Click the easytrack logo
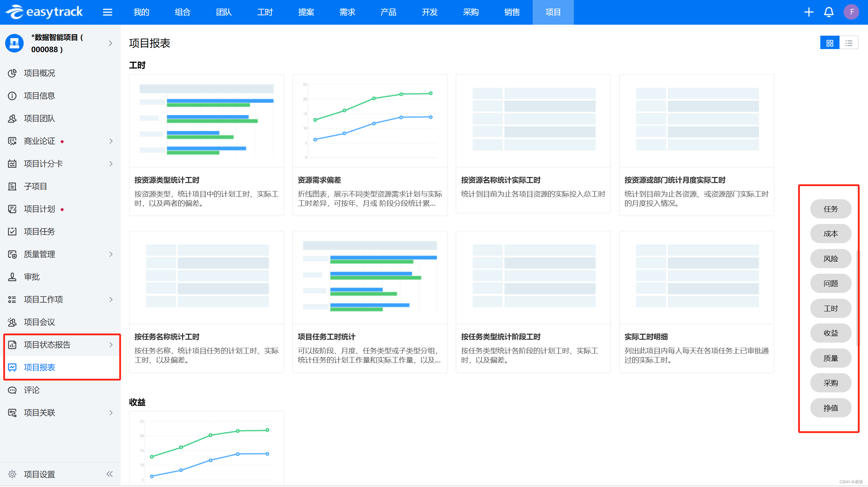 [44, 12]
